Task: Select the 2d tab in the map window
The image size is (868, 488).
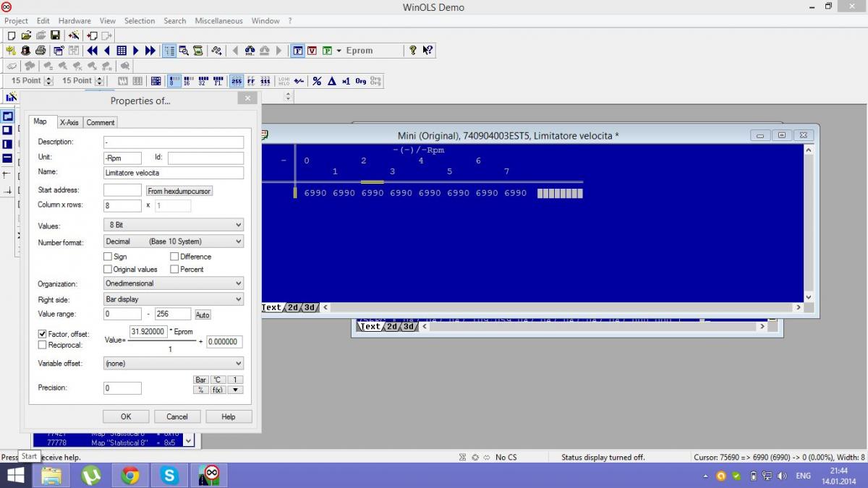Action: [x=293, y=307]
